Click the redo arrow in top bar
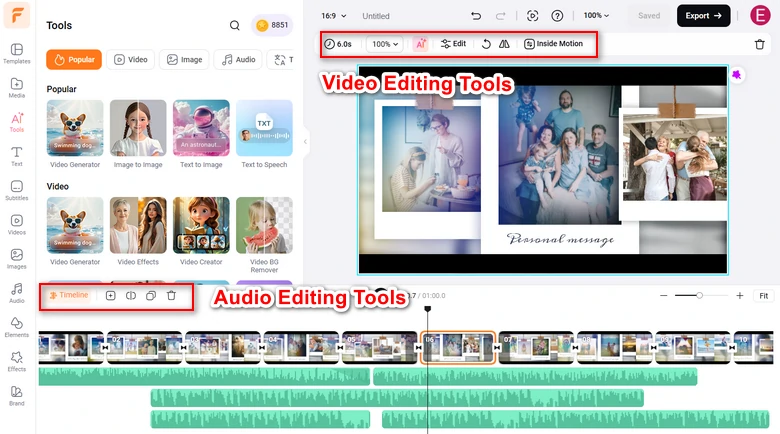 tap(500, 16)
